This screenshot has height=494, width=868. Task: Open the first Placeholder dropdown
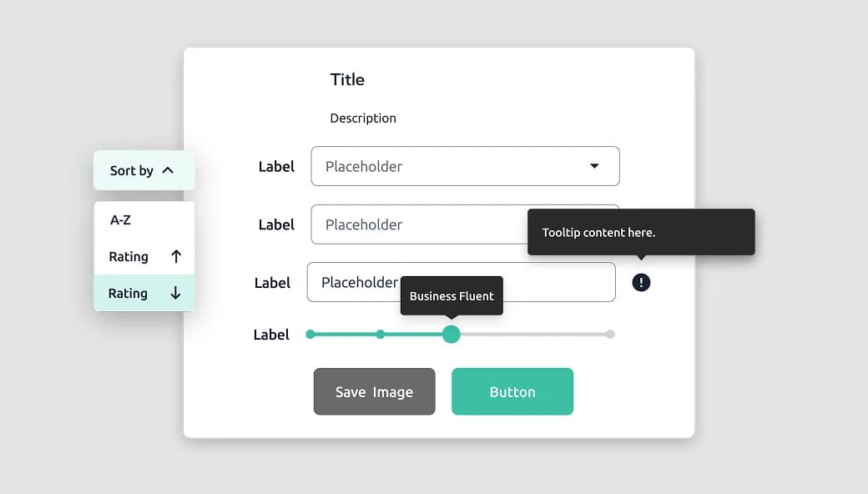pos(465,166)
